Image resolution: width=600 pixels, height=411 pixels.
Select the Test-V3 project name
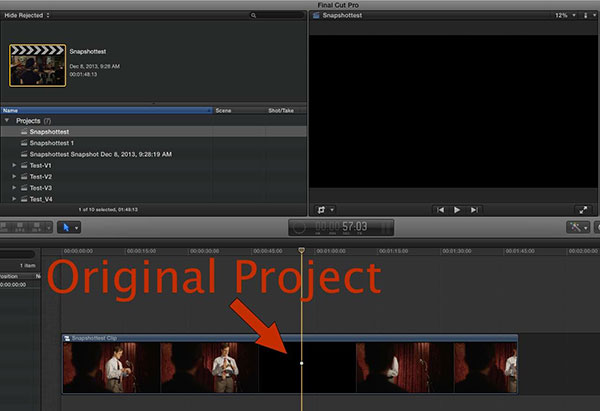pos(41,188)
